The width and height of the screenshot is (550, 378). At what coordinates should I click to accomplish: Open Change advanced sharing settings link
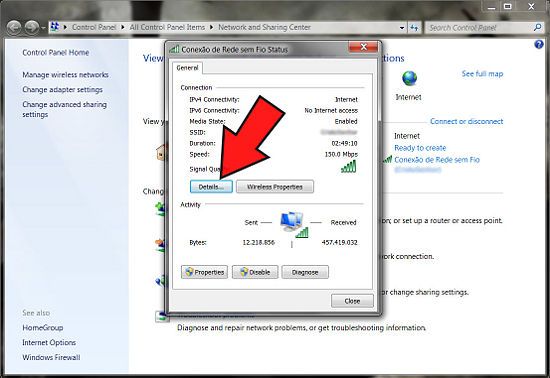click(x=65, y=109)
